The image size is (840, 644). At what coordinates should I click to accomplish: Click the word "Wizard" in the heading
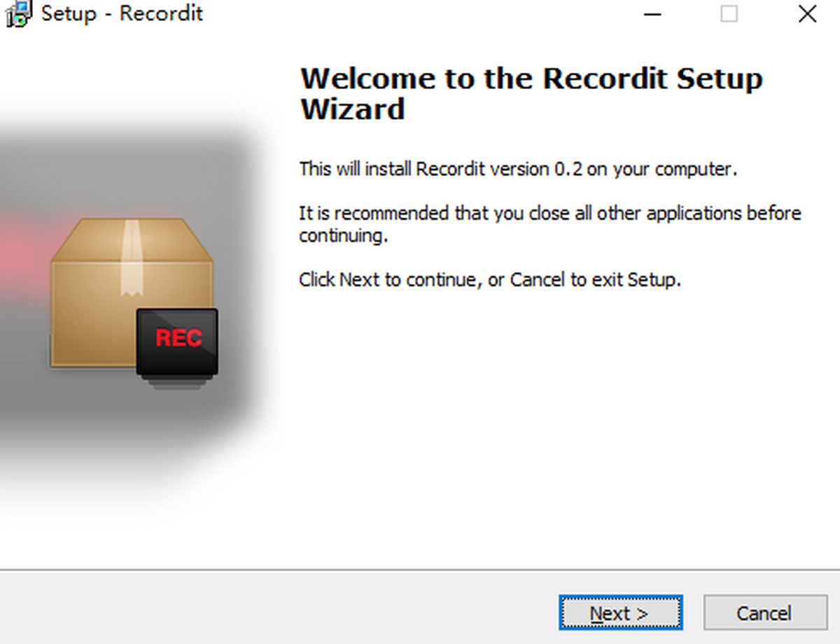(x=353, y=110)
